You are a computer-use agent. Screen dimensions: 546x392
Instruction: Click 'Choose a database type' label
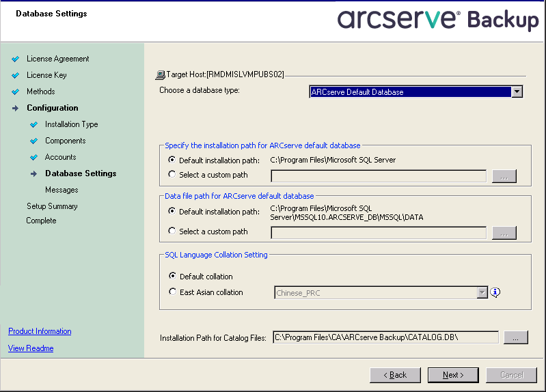[200, 90]
